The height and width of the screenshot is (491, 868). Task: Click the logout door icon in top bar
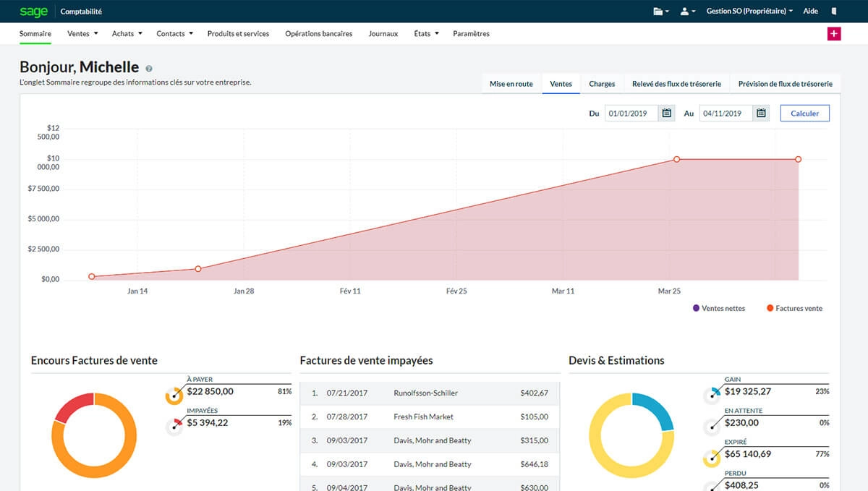[833, 11]
